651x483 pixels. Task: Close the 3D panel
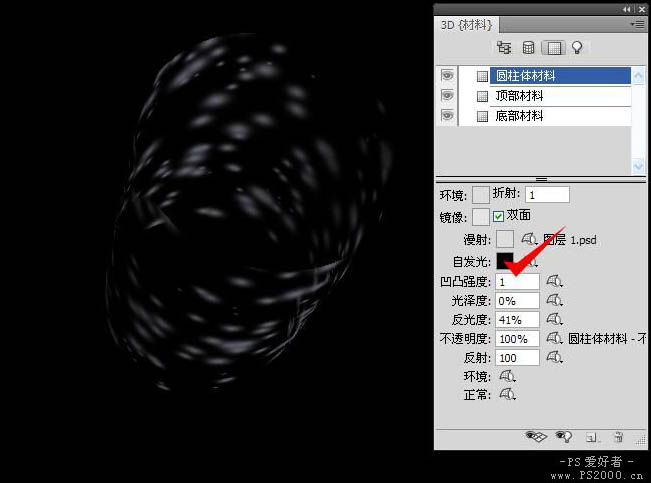point(642,9)
